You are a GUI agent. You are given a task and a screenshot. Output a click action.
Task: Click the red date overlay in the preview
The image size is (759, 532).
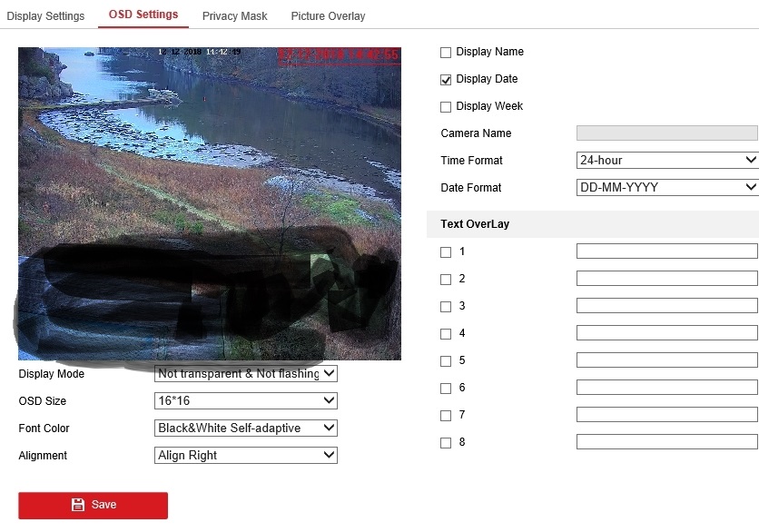tap(338, 55)
